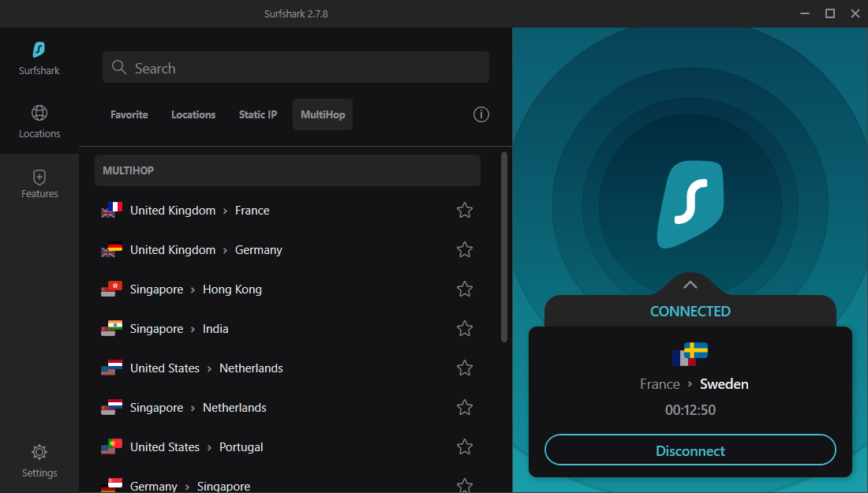Favorite the United Kingdom to Germany route

465,249
